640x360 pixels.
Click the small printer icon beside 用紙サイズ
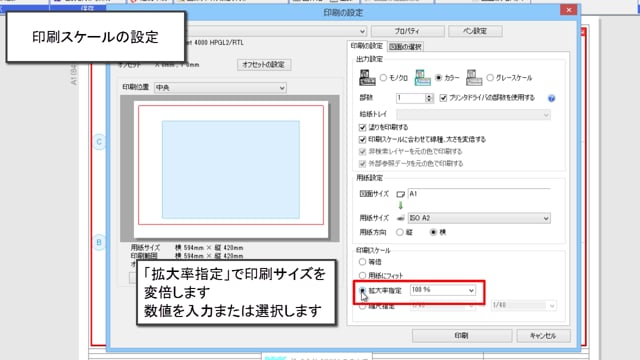point(400,218)
